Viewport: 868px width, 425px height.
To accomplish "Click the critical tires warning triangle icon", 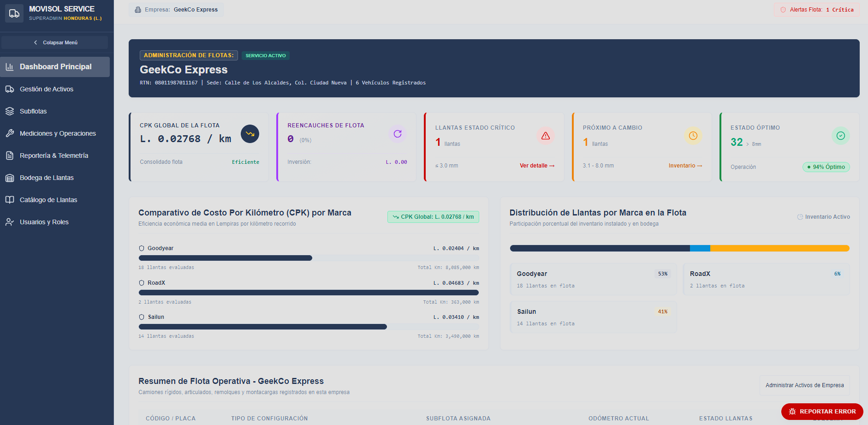I will [x=546, y=136].
